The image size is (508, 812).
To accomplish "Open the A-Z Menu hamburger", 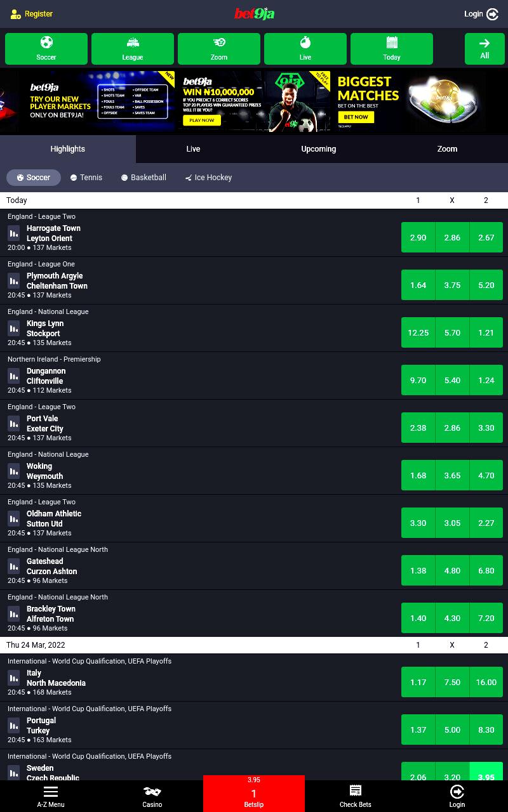I will [x=51, y=796].
